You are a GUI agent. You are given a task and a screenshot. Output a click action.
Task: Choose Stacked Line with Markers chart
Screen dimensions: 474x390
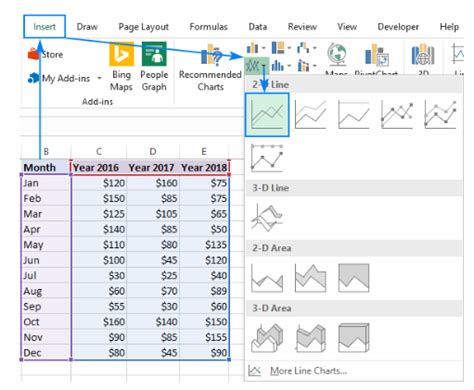pyautogui.click(x=440, y=115)
